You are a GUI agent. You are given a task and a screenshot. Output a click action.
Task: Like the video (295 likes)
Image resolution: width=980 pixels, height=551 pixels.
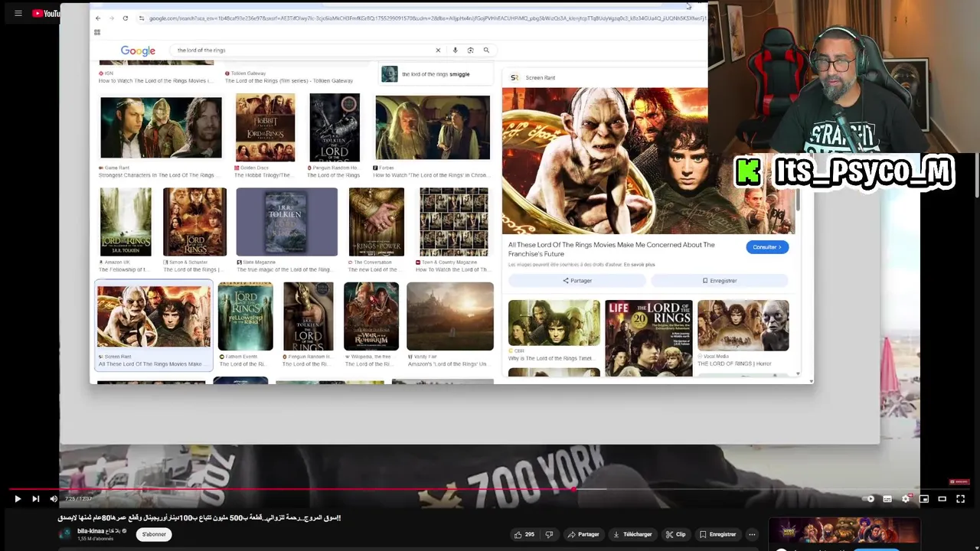coord(524,534)
